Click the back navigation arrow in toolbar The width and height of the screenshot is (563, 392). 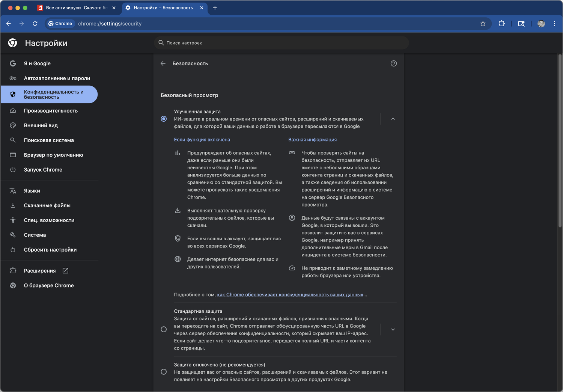pyautogui.click(x=9, y=24)
